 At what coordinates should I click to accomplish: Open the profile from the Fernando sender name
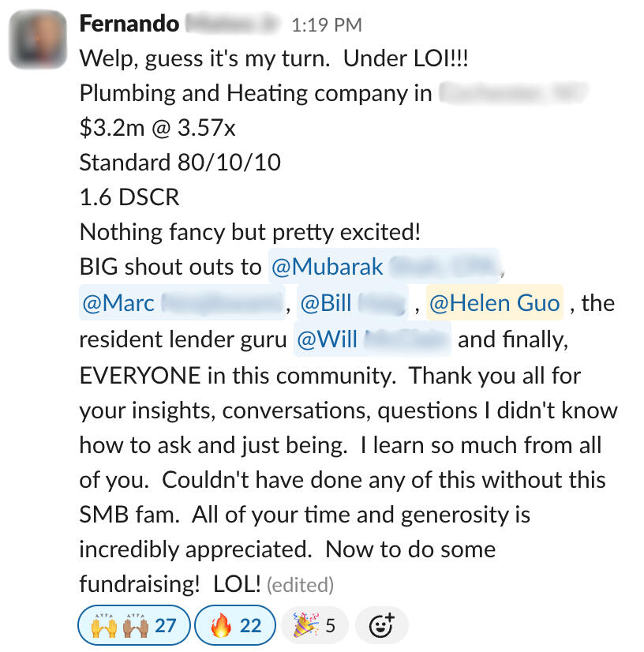pos(129,24)
